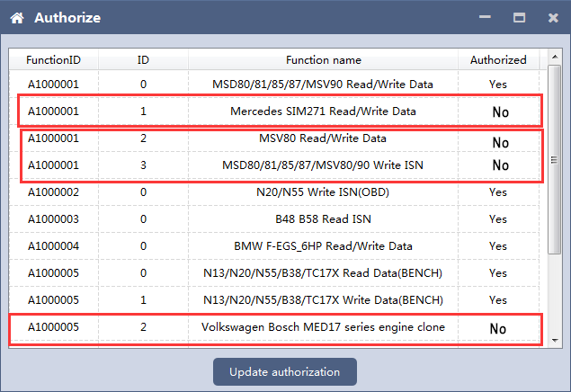The image size is (571, 392).
Task: Click the home icon in title bar
Action: (x=17, y=17)
